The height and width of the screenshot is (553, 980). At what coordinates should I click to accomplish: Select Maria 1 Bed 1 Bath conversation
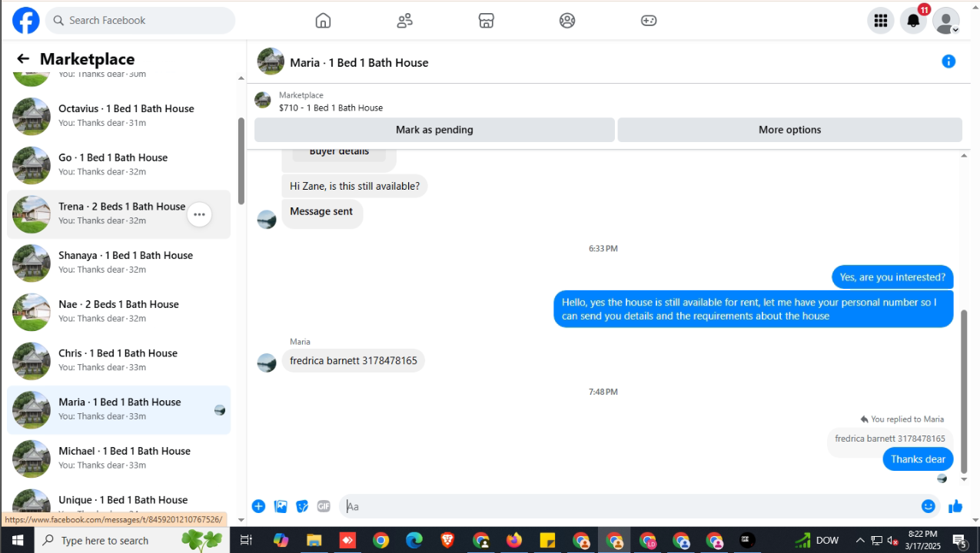coord(119,410)
